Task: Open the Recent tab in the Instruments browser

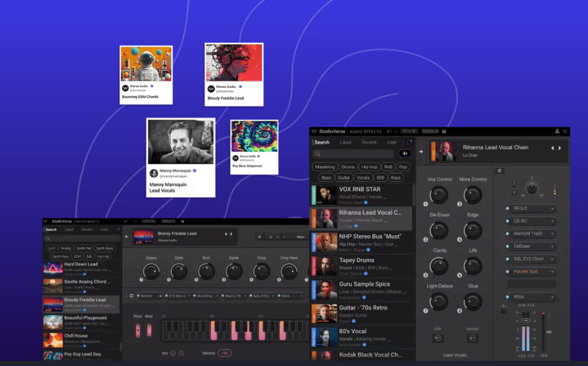Action: point(87,230)
